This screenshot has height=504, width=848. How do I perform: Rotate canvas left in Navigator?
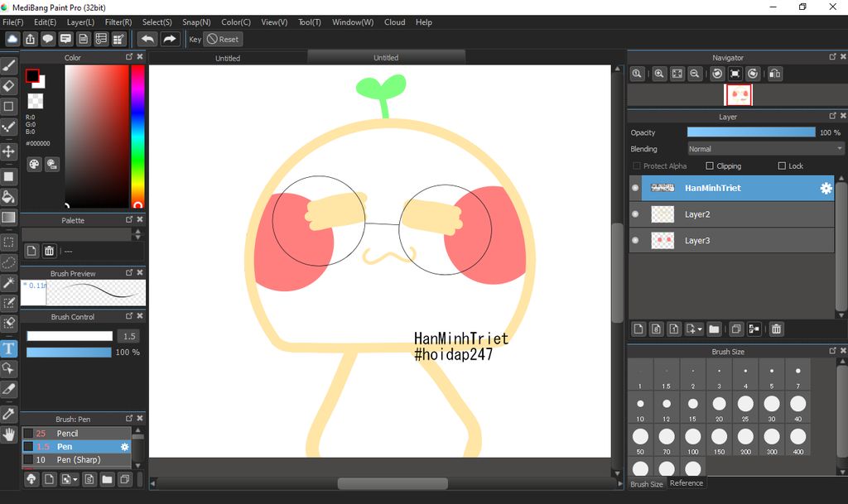click(x=717, y=74)
